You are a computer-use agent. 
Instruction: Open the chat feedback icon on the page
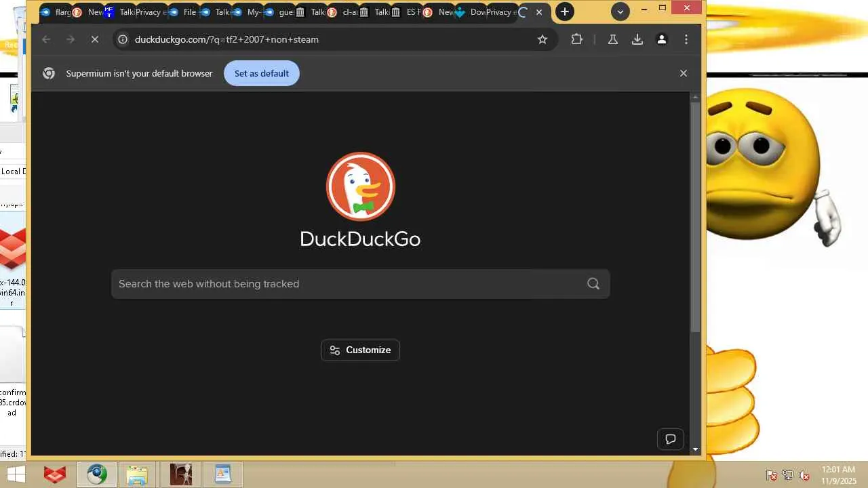(671, 439)
